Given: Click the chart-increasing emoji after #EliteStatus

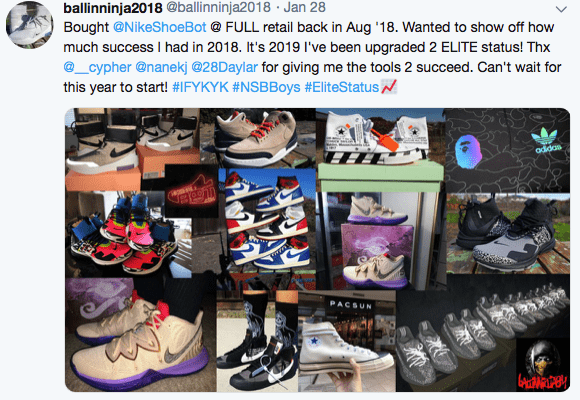Looking at the screenshot, I should (x=389, y=87).
